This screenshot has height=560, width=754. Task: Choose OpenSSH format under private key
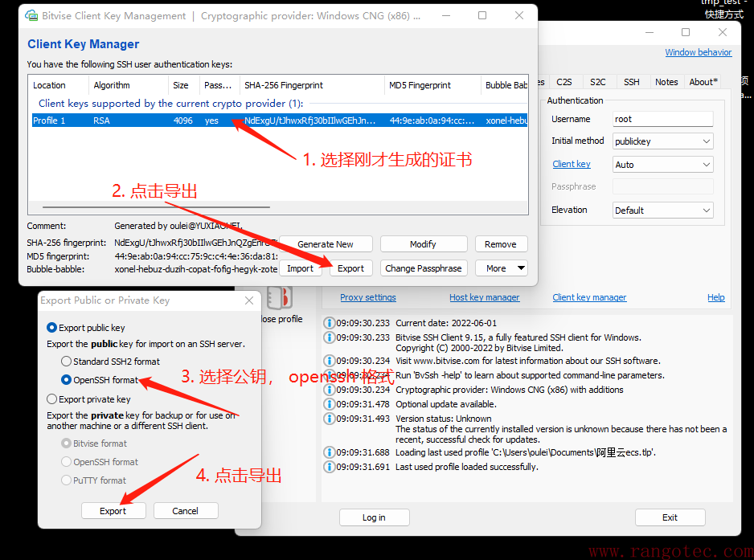point(66,461)
